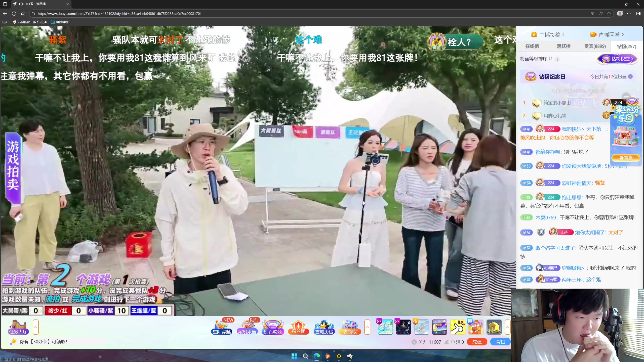Select the yellow duck gift icon

494,327
